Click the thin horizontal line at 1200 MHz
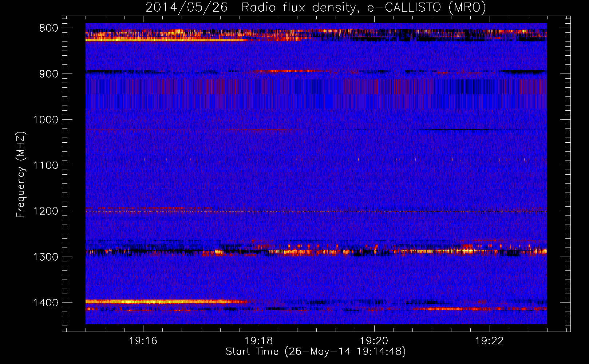The height and width of the screenshot is (364, 589). (x=316, y=211)
